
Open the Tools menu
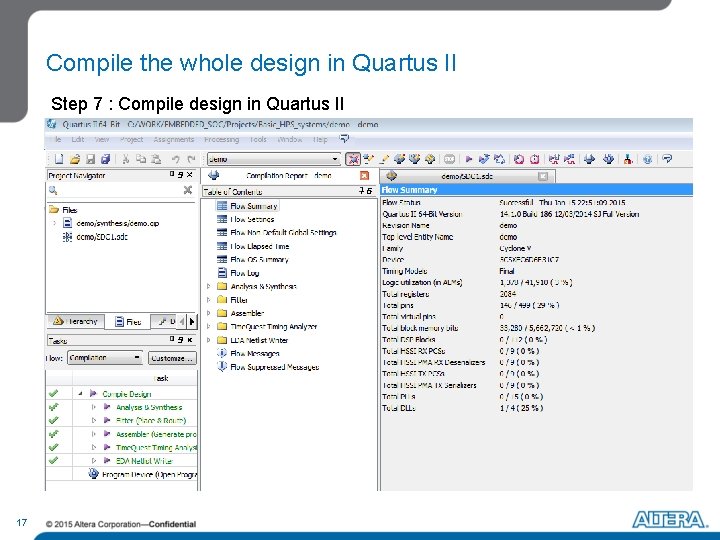258,139
